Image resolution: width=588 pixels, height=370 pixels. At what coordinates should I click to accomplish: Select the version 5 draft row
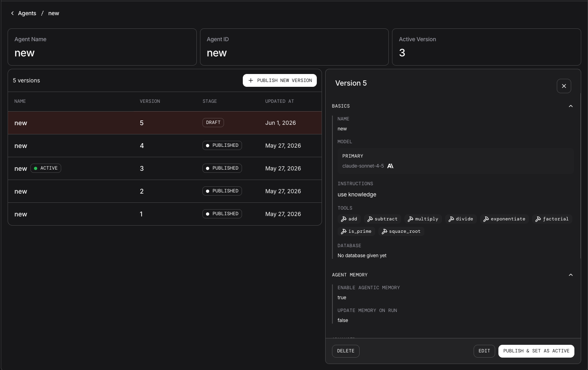point(165,123)
